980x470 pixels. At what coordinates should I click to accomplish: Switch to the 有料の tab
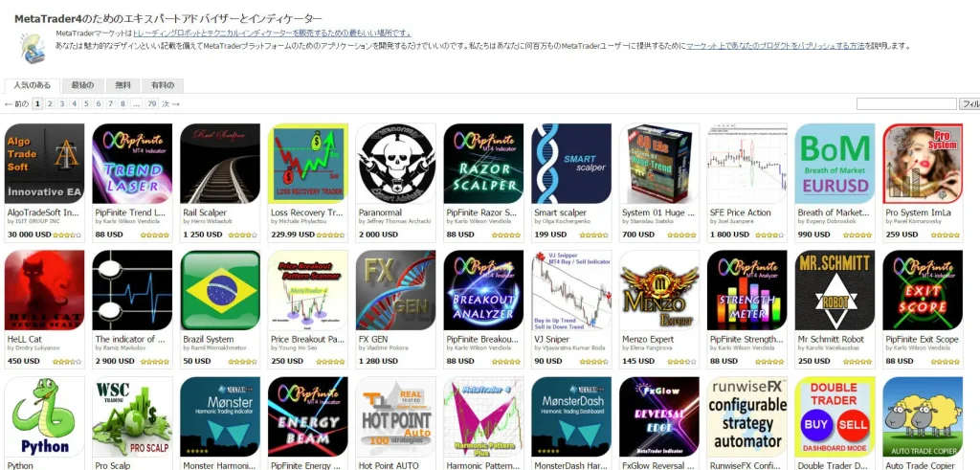[162, 85]
